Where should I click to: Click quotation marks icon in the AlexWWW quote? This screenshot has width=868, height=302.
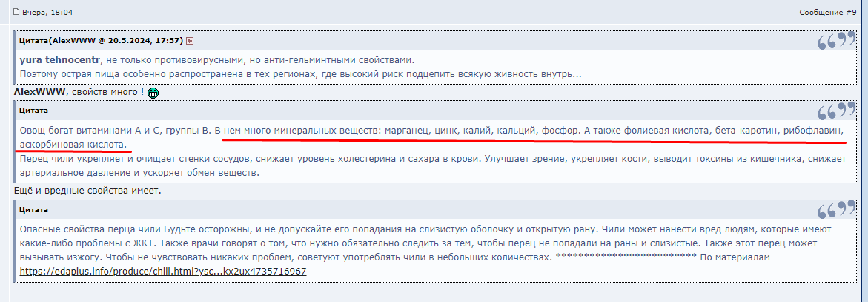click(x=836, y=42)
